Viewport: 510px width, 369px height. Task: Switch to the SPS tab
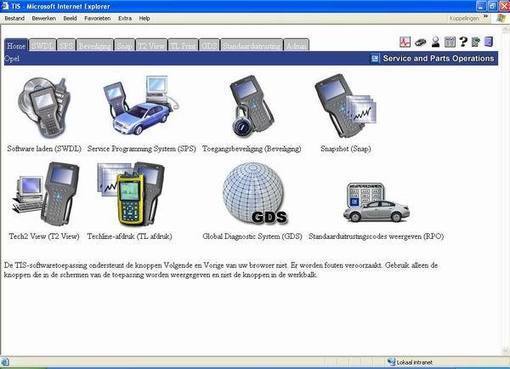66,45
